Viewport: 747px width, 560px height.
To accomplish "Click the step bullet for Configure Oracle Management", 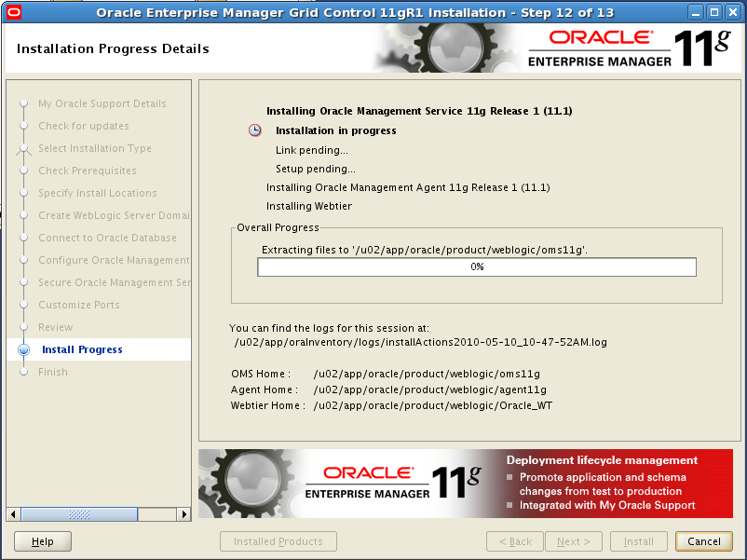I will [x=24, y=260].
